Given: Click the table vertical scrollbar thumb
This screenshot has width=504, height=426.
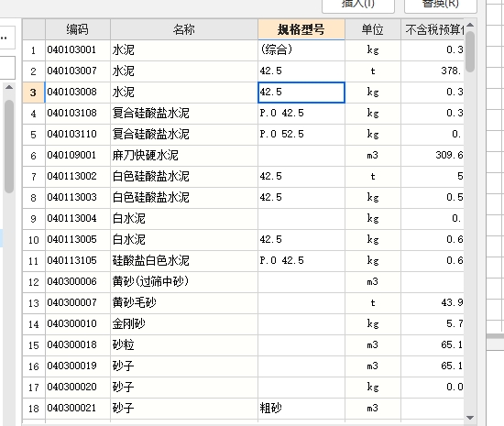Looking at the screenshot, I should click(x=470, y=51).
